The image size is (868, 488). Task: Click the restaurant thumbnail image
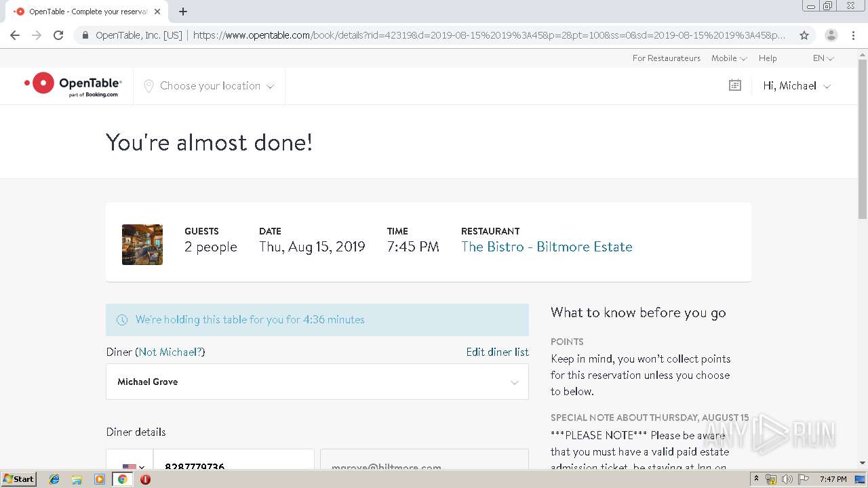point(142,244)
